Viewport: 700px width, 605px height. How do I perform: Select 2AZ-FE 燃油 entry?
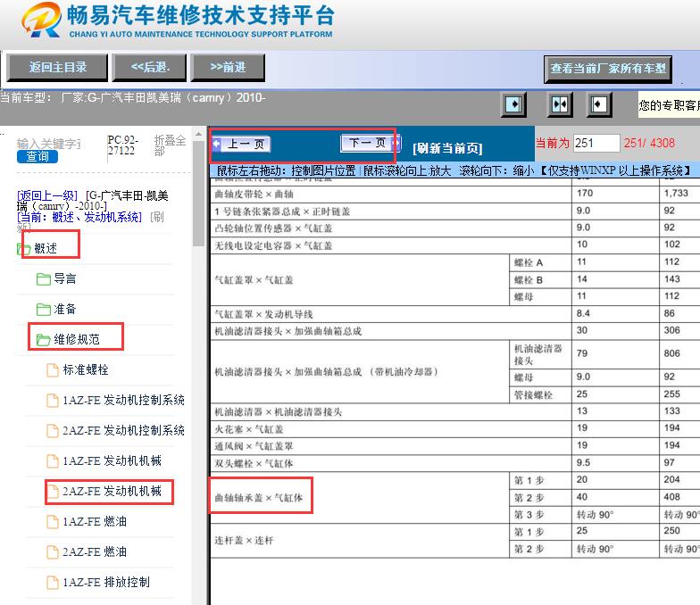[x=95, y=551]
